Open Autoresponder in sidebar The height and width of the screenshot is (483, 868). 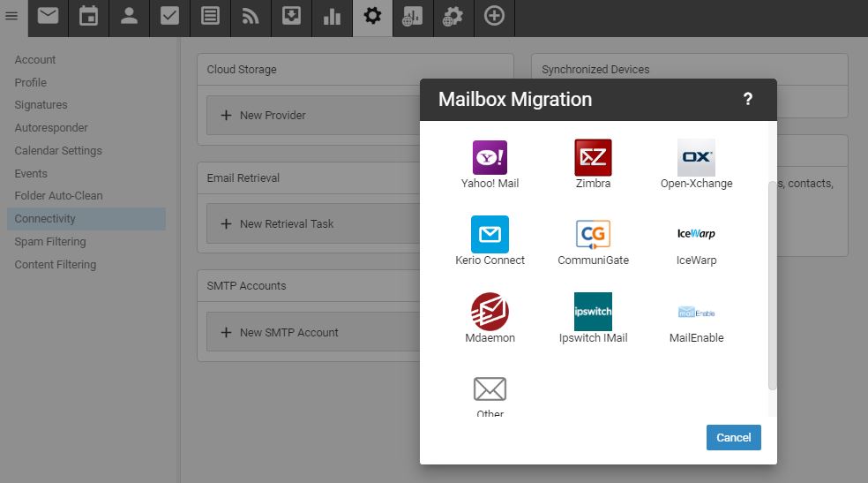point(51,128)
